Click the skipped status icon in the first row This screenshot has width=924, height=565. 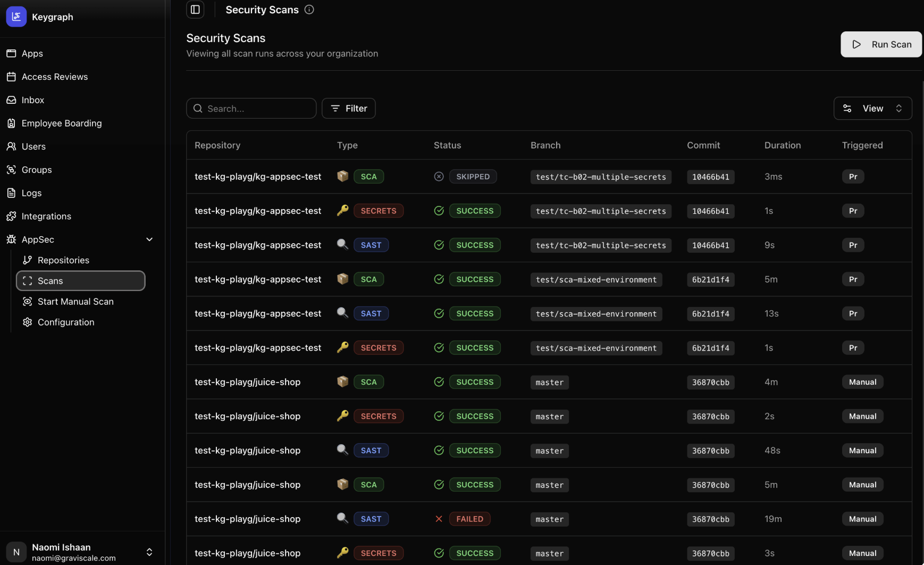(x=439, y=177)
